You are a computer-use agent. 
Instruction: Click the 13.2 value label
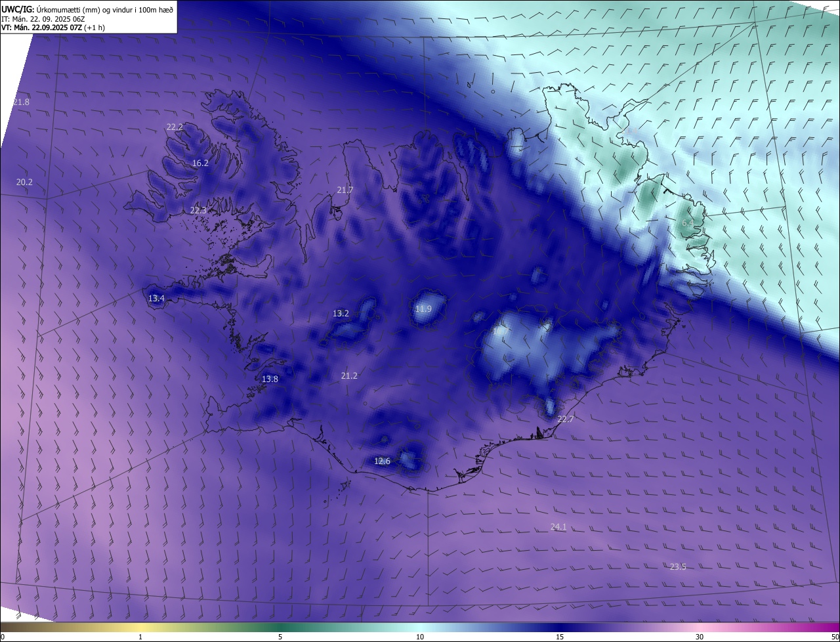pos(341,314)
